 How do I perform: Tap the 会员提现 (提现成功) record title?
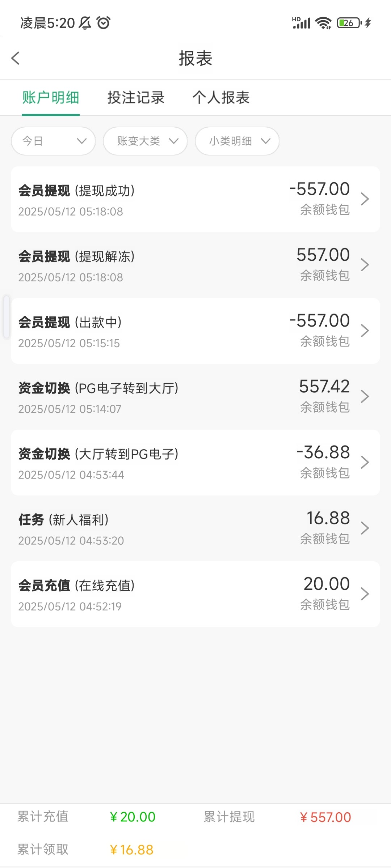(x=76, y=191)
